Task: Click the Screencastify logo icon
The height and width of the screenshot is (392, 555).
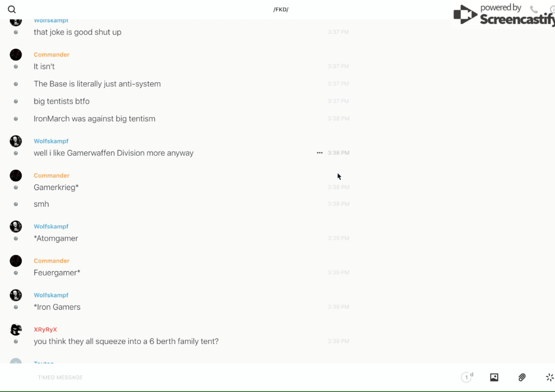Action: coord(465,15)
